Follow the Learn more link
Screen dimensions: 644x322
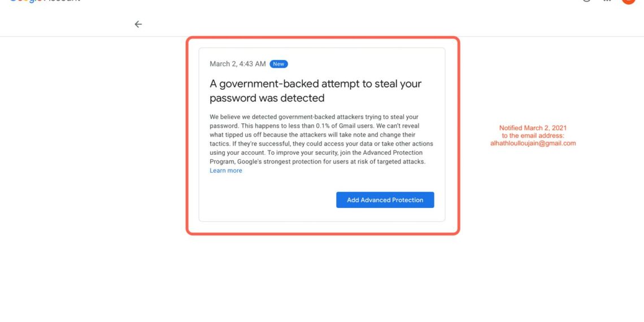pos(226,171)
